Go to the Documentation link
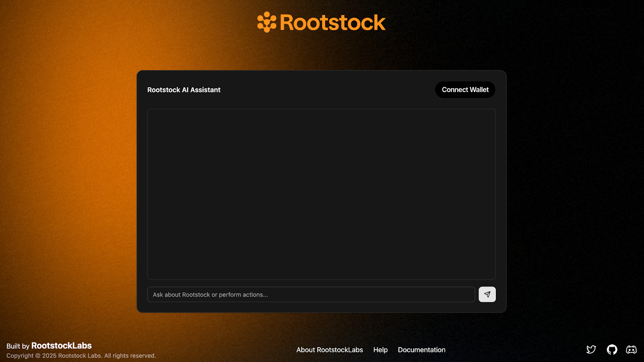Screen dimensions: 644x362 tap(421, 350)
